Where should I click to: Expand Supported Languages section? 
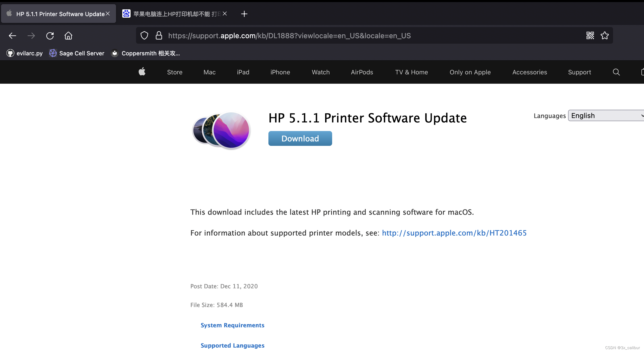click(x=233, y=346)
